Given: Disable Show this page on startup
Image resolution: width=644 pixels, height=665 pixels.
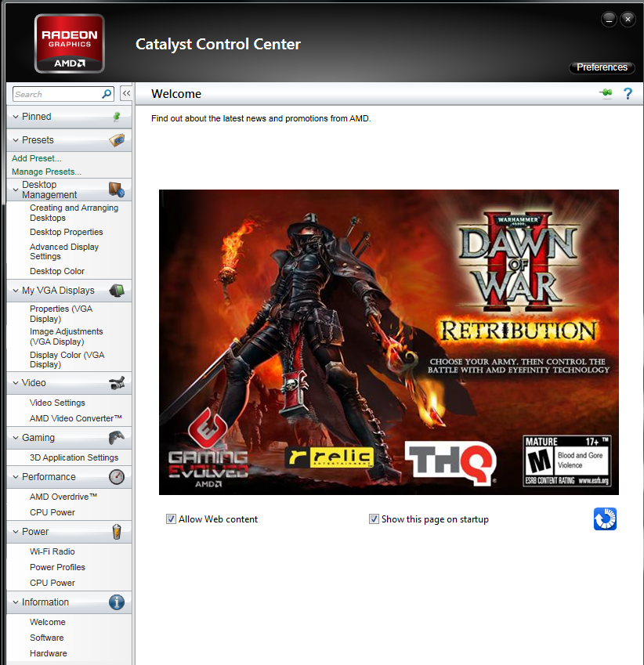Looking at the screenshot, I should click(374, 519).
